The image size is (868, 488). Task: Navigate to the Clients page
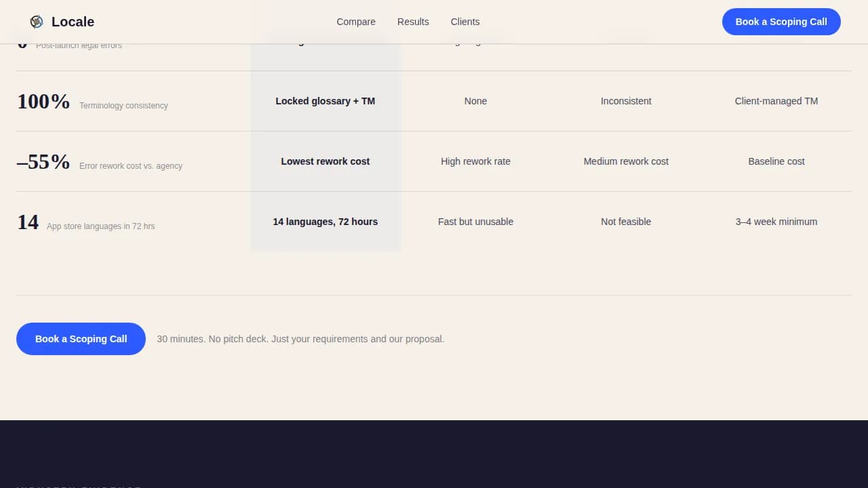(465, 22)
